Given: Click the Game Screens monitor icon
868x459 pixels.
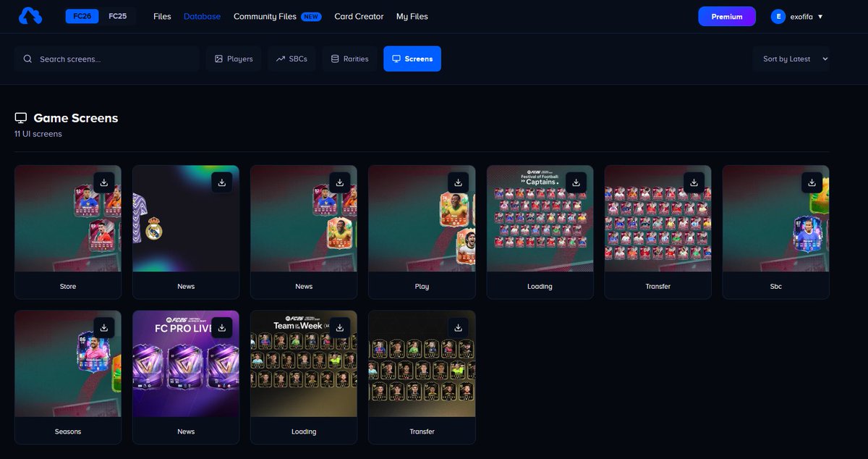Looking at the screenshot, I should point(21,118).
